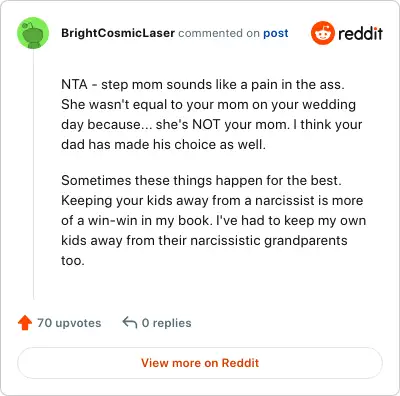Image resolution: width=400 pixels, height=396 pixels.
Task: Click the "70 upvotes" count label
Action: pos(69,323)
